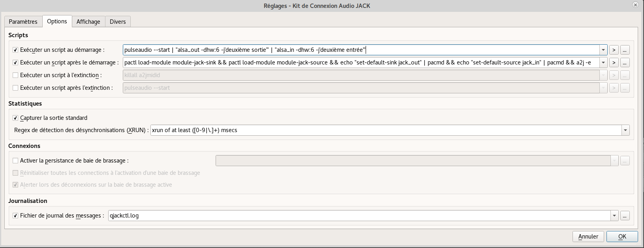The width and height of the screenshot is (644, 248).
Task: Switch to the Paramètres tab
Action: click(x=23, y=22)
